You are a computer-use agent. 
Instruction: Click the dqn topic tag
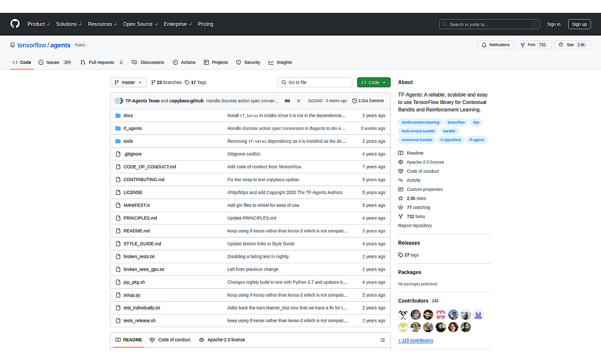click(x=476, y=122)
